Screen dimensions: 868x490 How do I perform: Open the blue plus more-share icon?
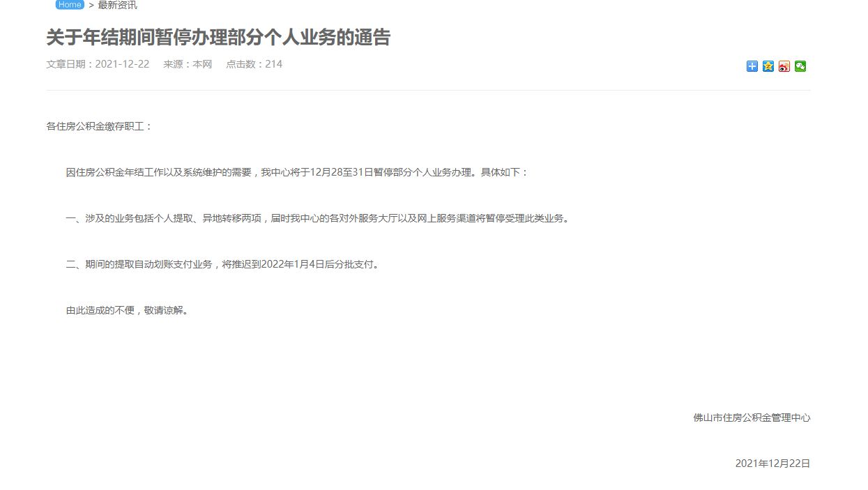click(x=752, y=66)
